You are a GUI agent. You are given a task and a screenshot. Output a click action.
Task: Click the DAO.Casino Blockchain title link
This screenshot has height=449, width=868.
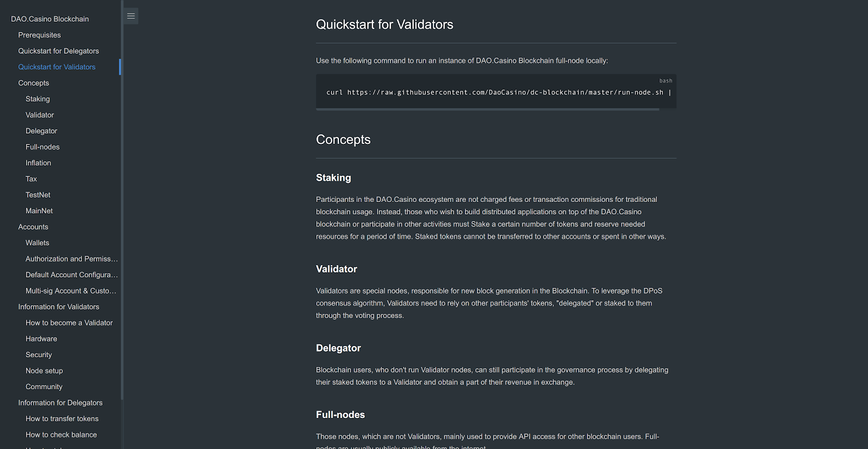click(x=50, y=19)
